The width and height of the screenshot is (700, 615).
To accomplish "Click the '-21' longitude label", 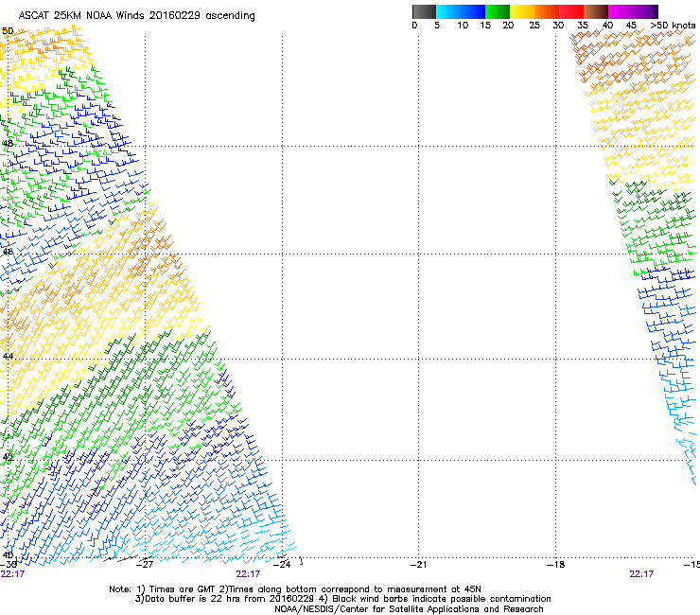I will coord(418,565).
